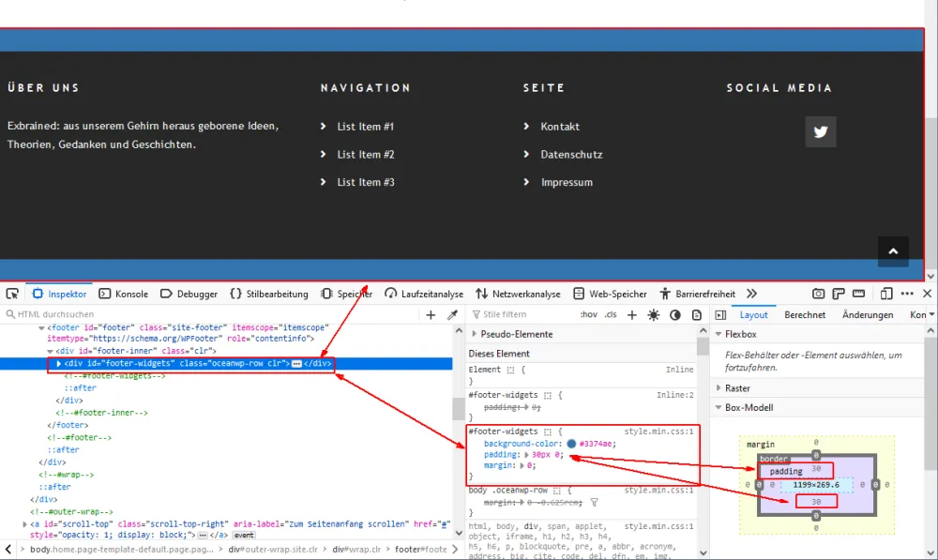Open the Web-Speicher tab
This screenshot has width=938, height=560.
coord(611,294)
